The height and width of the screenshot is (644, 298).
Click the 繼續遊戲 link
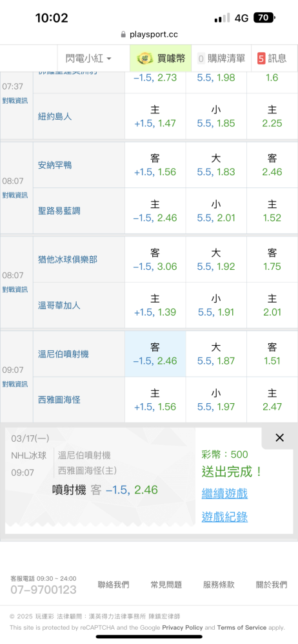224,493
